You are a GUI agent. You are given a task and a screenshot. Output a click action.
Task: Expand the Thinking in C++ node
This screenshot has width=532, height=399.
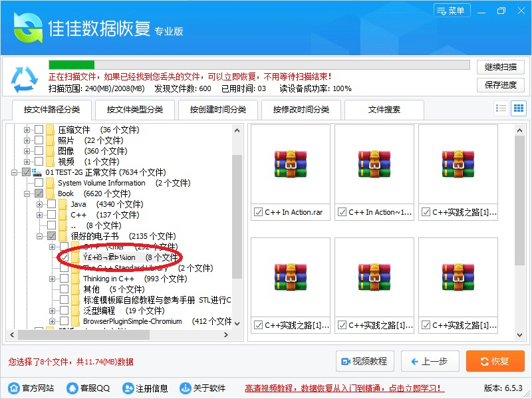52,279
